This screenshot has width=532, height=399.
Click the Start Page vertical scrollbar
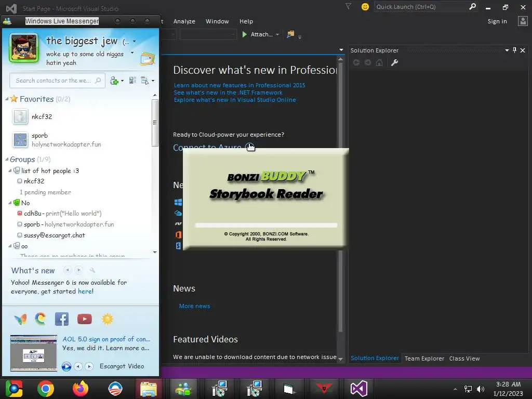[340, 197]
